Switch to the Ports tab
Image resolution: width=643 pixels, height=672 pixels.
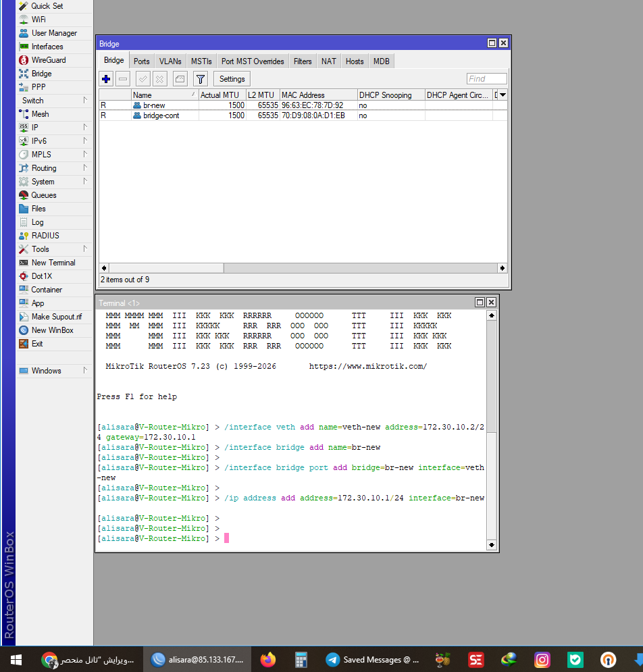click(x=141, y=61)
